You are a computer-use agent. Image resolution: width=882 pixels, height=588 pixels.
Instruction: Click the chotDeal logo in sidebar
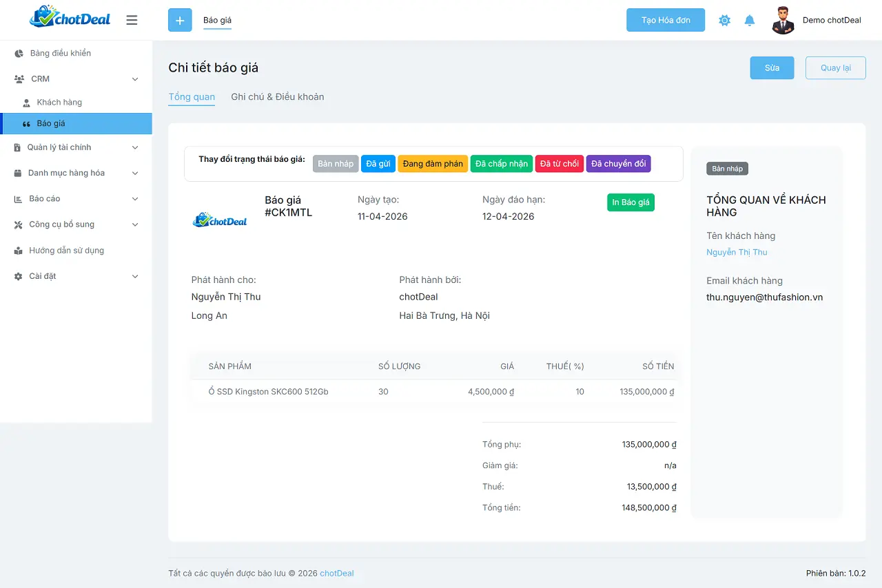tap(70, 17)
